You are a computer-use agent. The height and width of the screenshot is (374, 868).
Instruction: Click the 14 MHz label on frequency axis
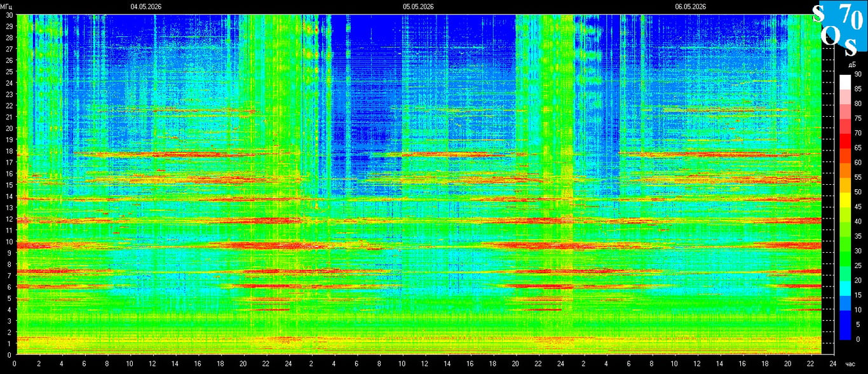point(9,196)
